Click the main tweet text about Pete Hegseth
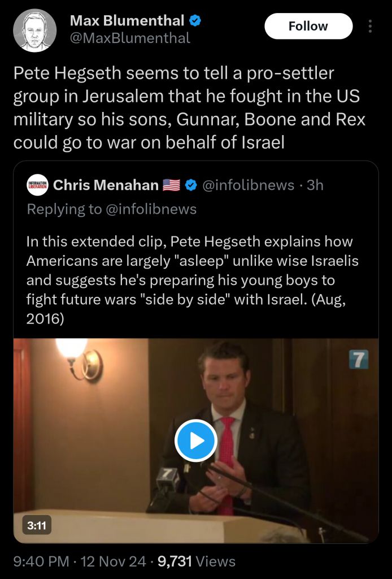 pos(189,107)
